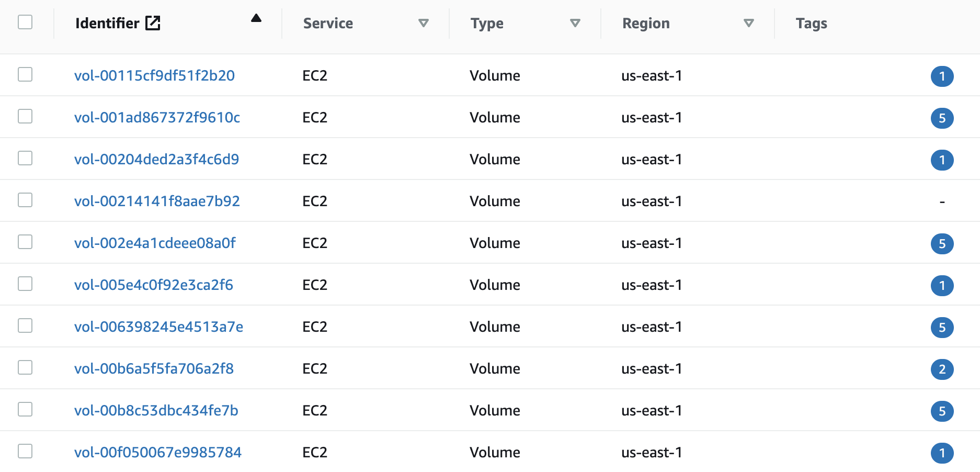Image resolution: width=980 pixels, height=472 pixels.
Task: Expand the Service column filter dropdown
Action: (424, 23)
